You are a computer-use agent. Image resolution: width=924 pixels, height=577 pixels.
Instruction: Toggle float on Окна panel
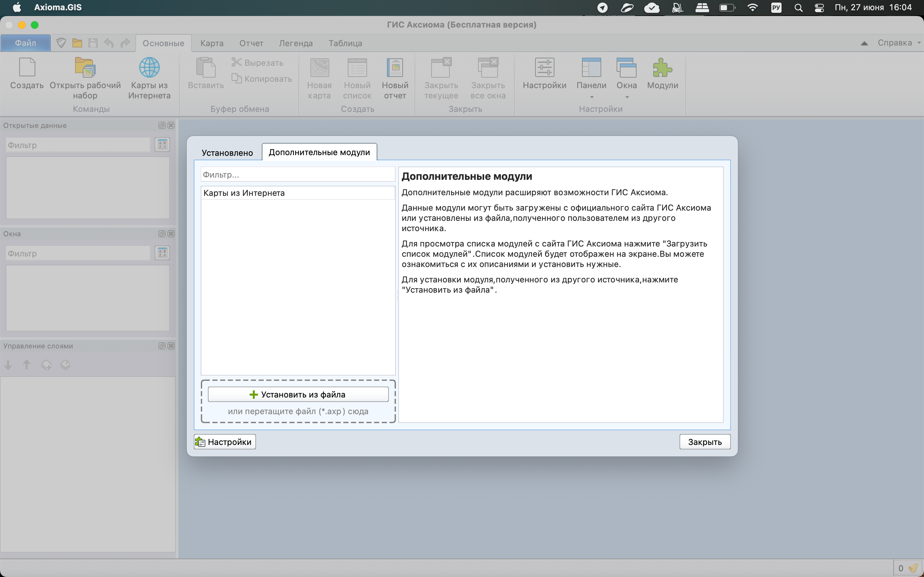pos(162,234)
